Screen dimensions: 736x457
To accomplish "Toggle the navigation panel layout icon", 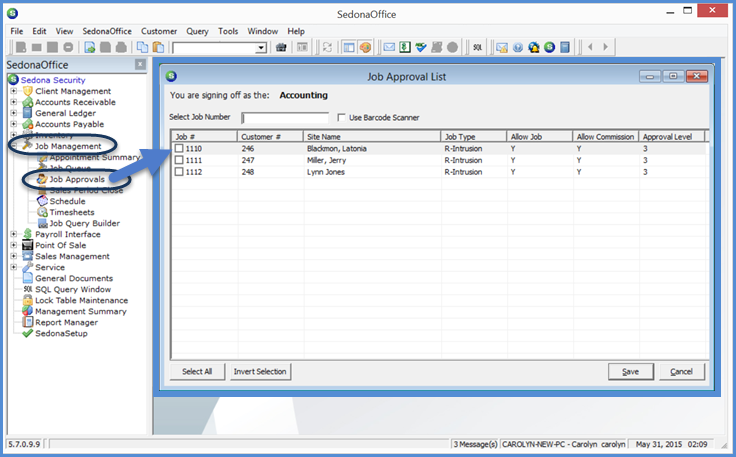I will click(x=349, y=47).
